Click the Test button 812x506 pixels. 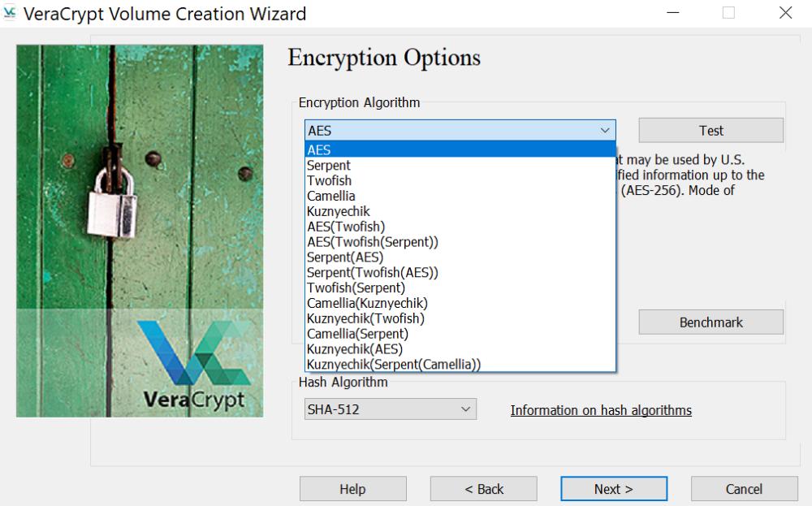click(710, 131)
